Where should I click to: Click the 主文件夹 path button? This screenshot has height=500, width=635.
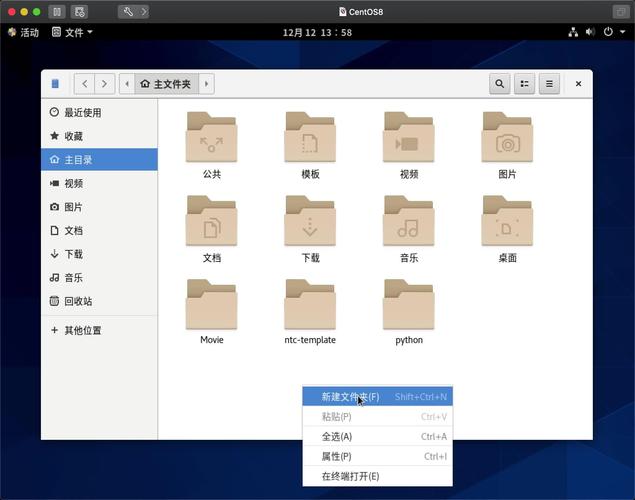pyautogui.click(x=166, y=84)
